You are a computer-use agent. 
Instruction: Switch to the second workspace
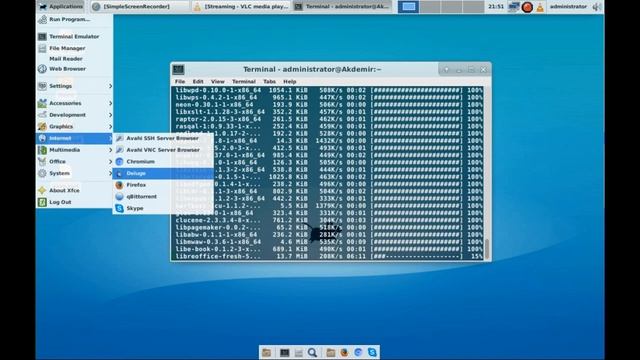point(430,7)
